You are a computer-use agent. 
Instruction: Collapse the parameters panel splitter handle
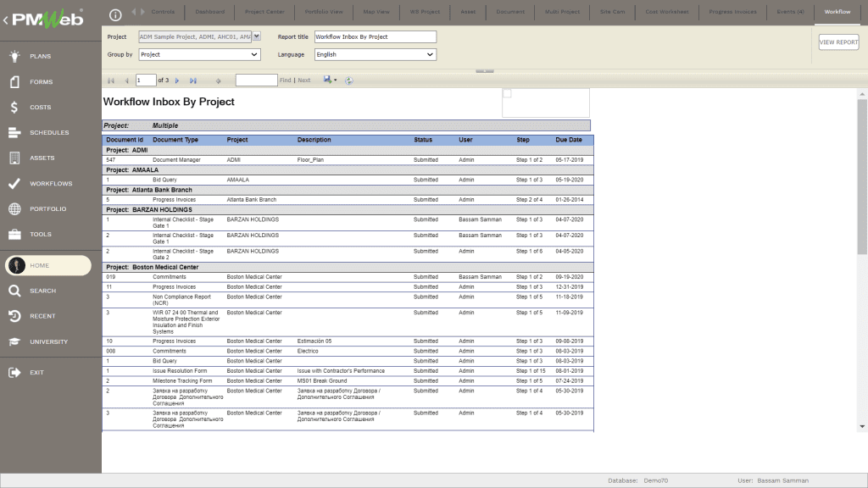click(484, 71)
